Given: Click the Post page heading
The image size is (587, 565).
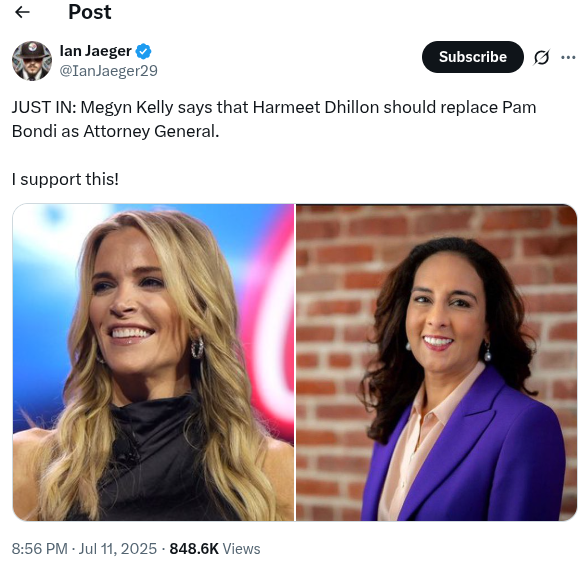Looking at the screenshot, I should tap(90, 12).
